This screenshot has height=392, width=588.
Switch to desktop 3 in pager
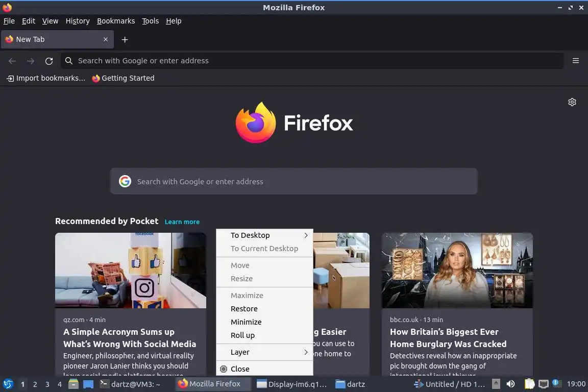(47, 384)
